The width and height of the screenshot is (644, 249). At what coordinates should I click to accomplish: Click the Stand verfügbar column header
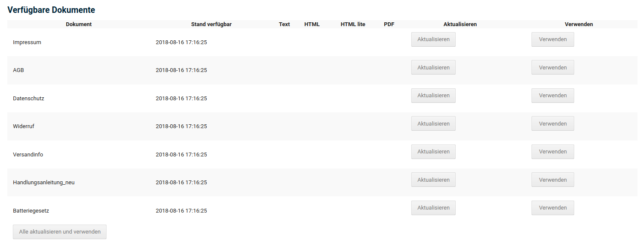pyautogui.click(x=211, y=24)
